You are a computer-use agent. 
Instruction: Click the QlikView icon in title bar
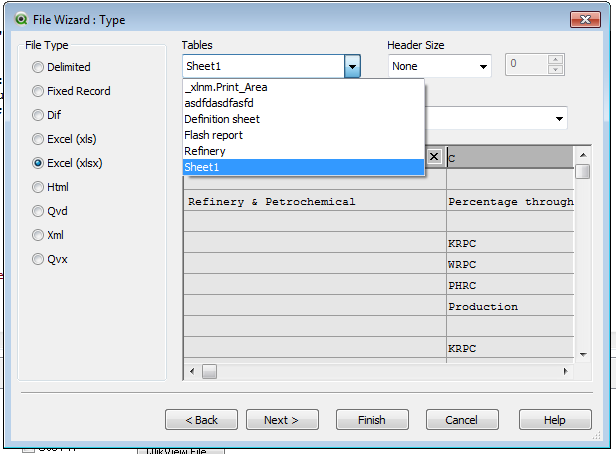16,18
